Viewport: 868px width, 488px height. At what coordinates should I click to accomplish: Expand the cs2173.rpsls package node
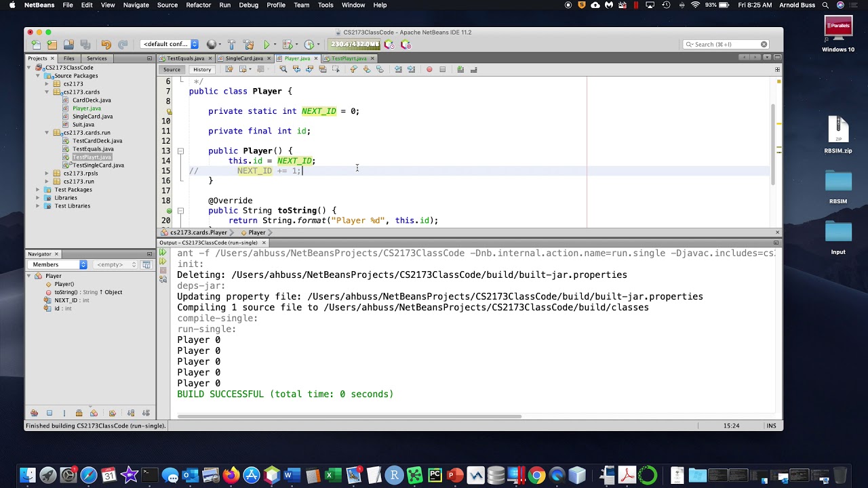click(47, 174)
